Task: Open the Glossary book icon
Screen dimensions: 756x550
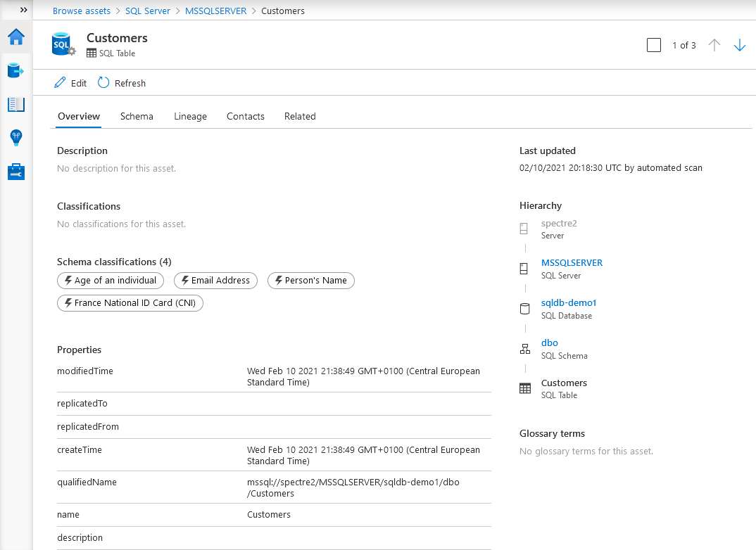Action: click(16, 105)
